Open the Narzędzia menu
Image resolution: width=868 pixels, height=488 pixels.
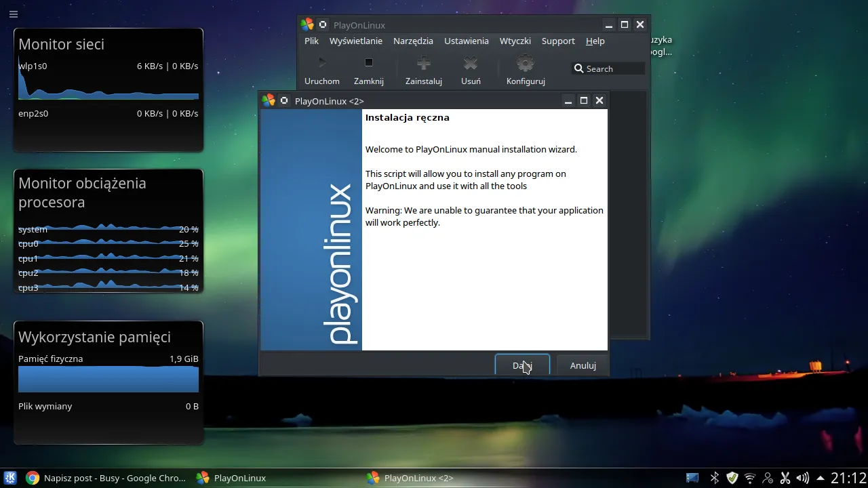(x=413, y=41)
